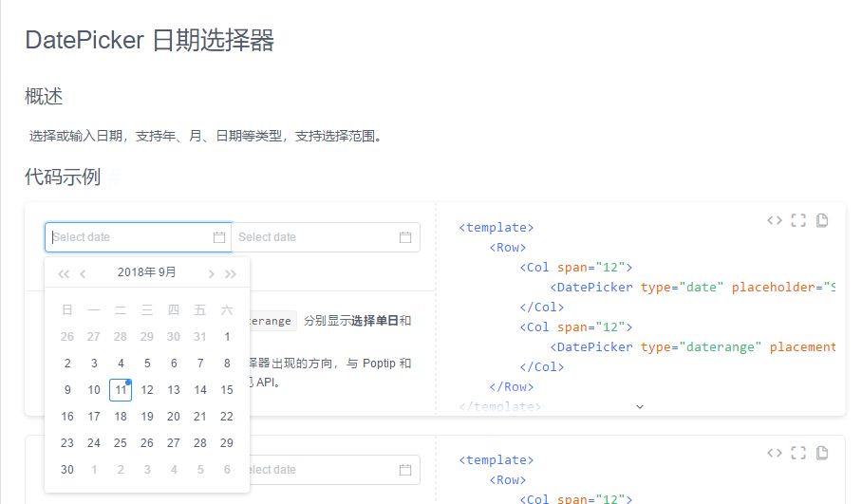Copy second example code to clipboard
This screenshot has width=862, height=504.
(x=822, y=453)
